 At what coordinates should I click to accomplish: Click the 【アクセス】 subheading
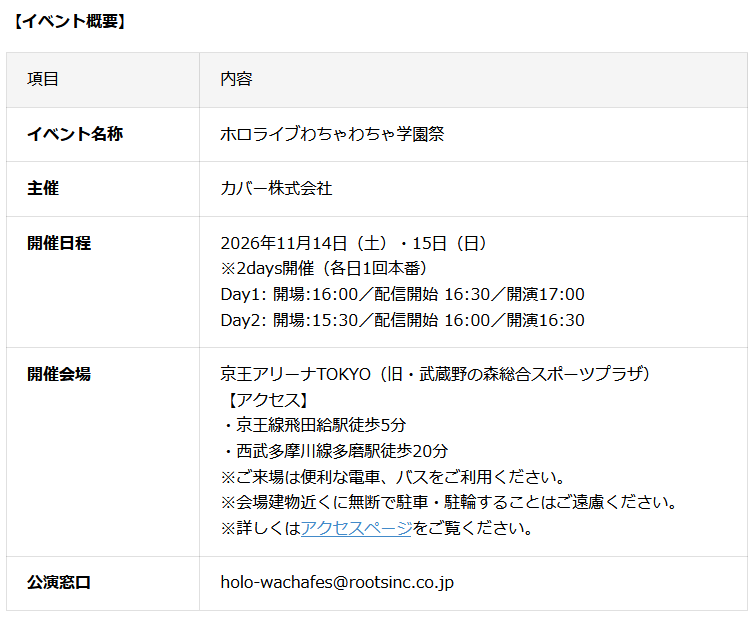pos(268,400)
